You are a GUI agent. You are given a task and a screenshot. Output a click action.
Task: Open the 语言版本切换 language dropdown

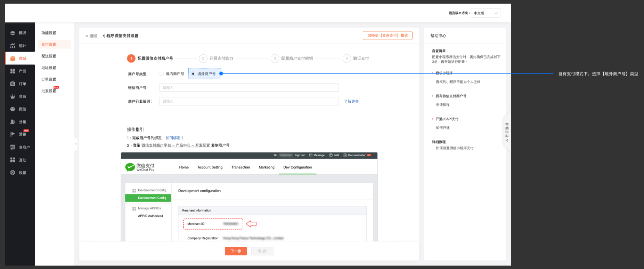click(485, 13)
